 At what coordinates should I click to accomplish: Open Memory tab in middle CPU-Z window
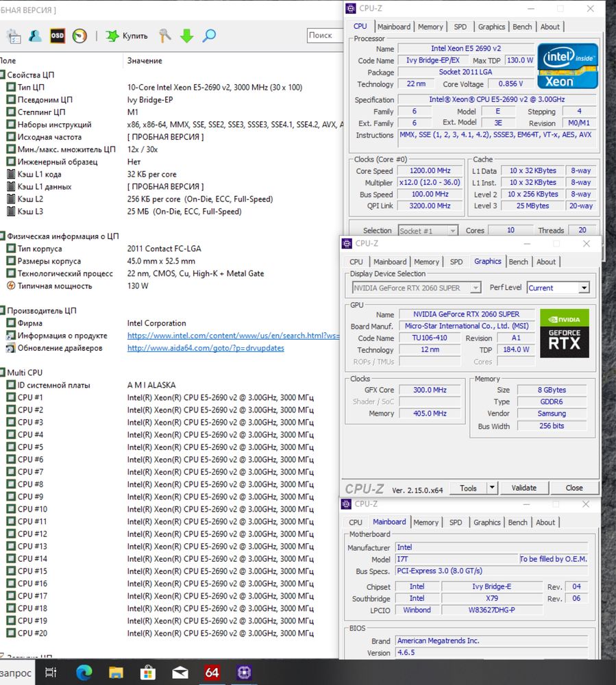tap(426, 262)
